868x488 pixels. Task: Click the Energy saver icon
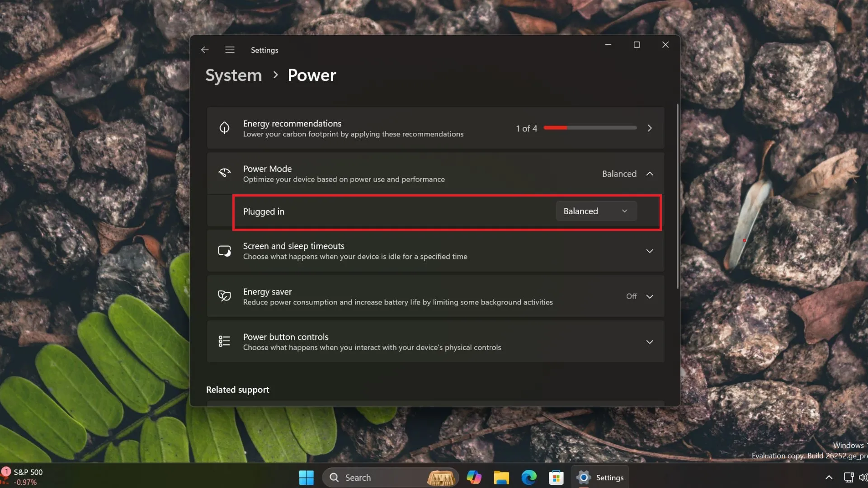pyautogui.click(x=224, y=296)
